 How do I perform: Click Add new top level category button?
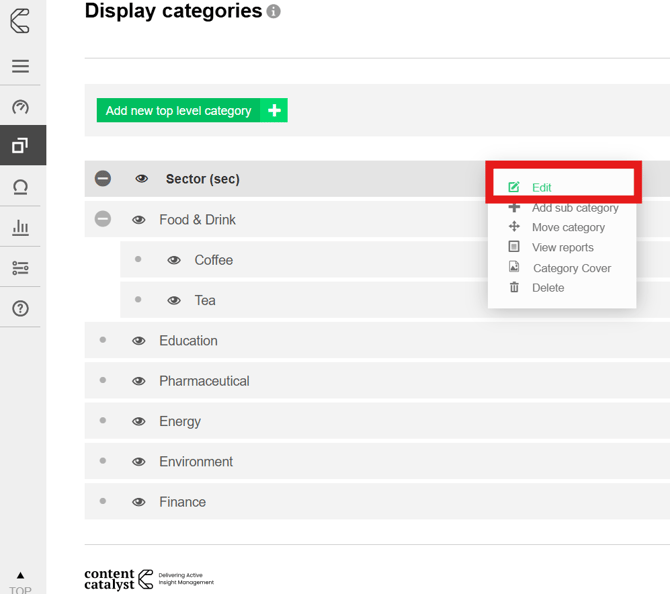[x=191, y=110]
